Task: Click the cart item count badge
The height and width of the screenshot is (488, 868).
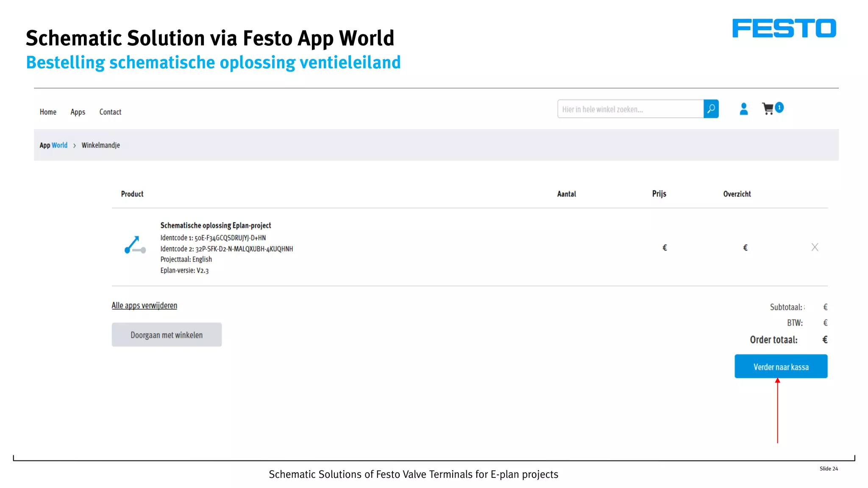Action: click(779, 108)
